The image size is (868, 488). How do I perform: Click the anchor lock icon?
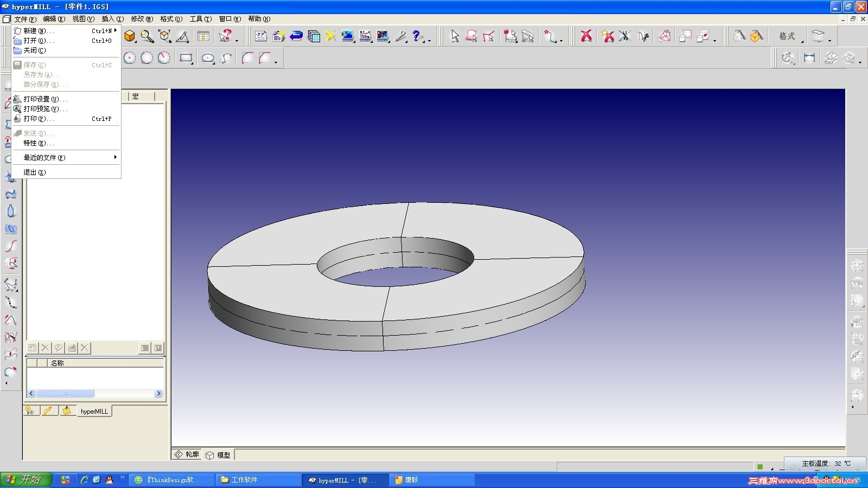[x=788, y=58]
